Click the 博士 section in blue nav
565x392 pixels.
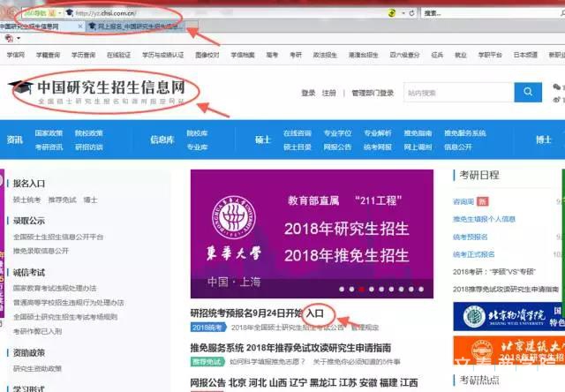coord(544,139)
